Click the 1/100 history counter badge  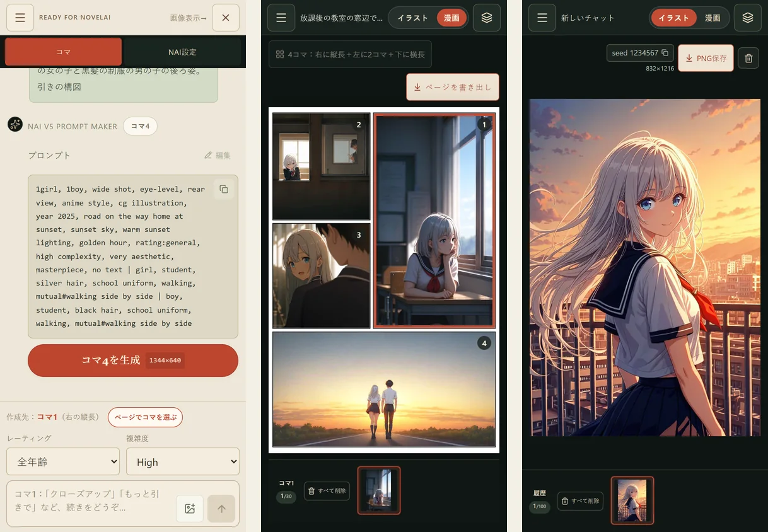(539, 506)
